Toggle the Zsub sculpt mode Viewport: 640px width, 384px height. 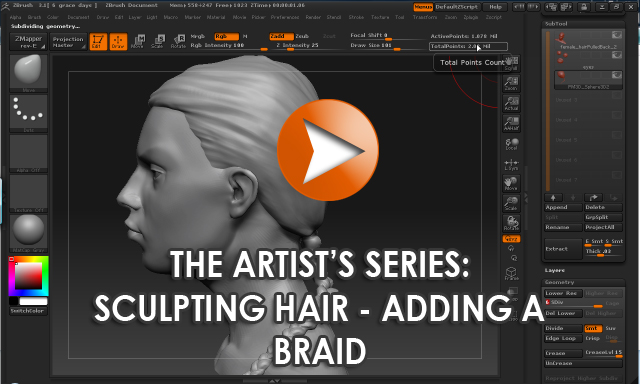point(302,36)
